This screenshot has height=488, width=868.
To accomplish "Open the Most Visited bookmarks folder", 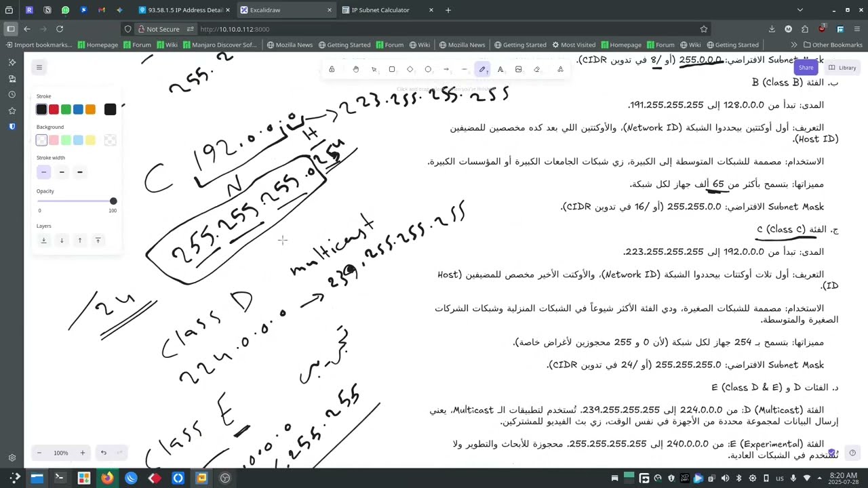I will coord(573,45).
